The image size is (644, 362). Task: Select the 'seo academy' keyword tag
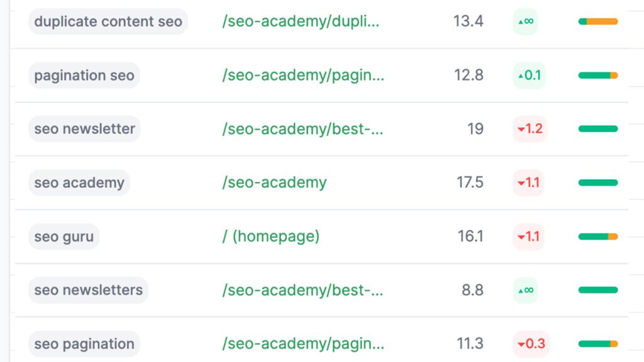point(79,183)
